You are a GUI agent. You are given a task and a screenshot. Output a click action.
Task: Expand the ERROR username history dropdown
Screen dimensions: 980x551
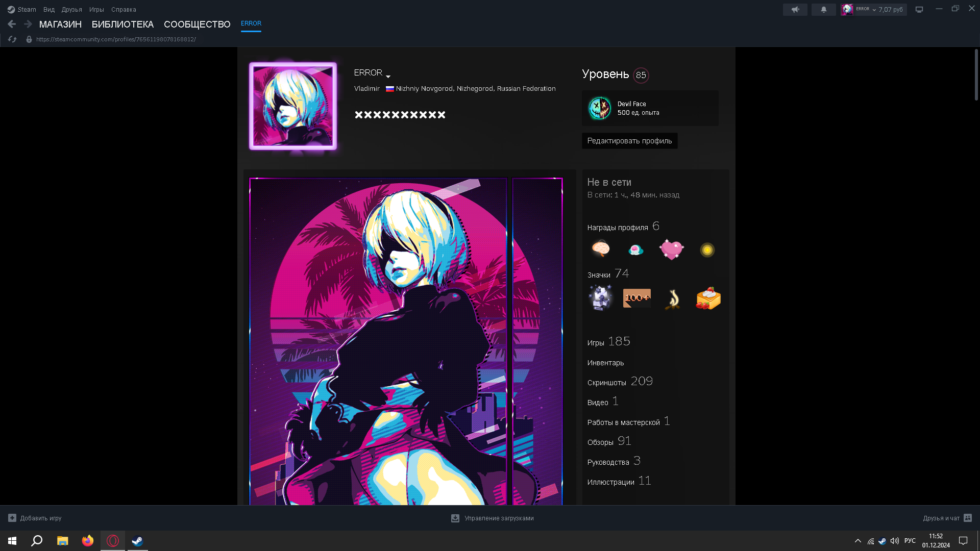coord(388,77)
